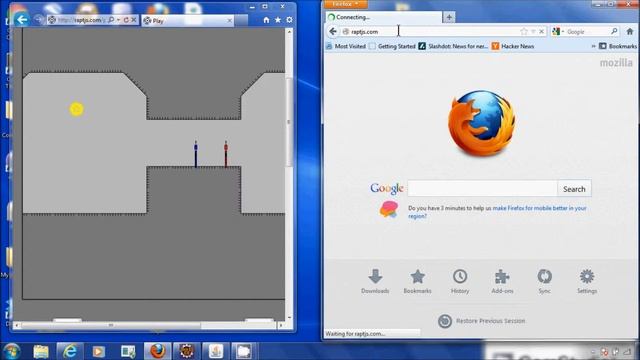Open Firefox URL history dropdown arrow
Viewport: 640px width, 360px height.
click(533, 31)
